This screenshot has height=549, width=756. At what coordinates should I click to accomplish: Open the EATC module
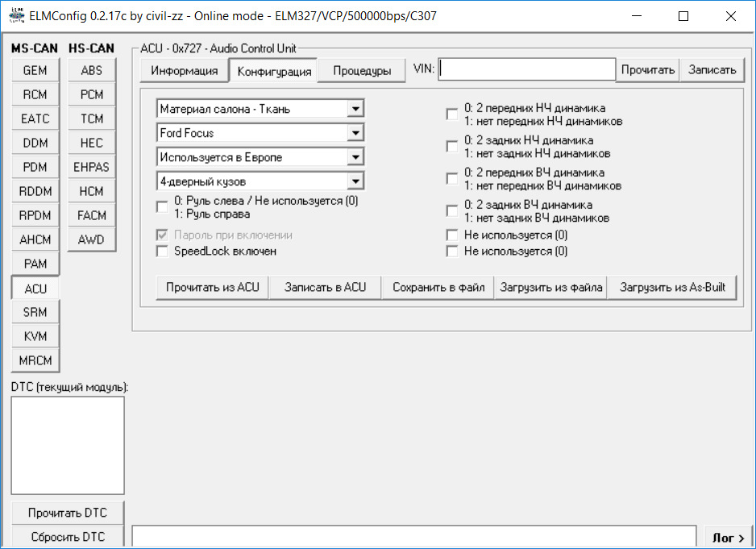(x=35, y=119)
